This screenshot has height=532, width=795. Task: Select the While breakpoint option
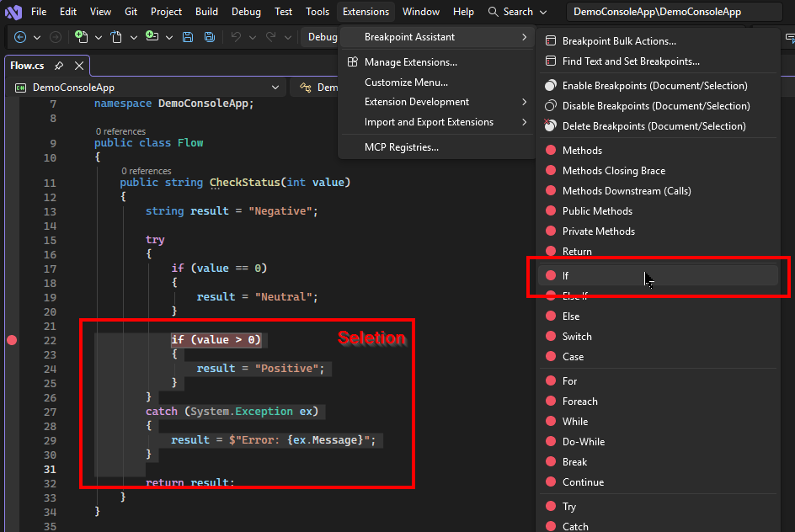tap(658, 422)
